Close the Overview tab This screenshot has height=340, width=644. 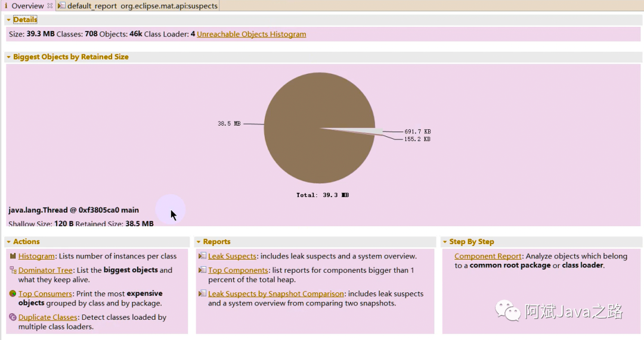(x=49, y=6)
